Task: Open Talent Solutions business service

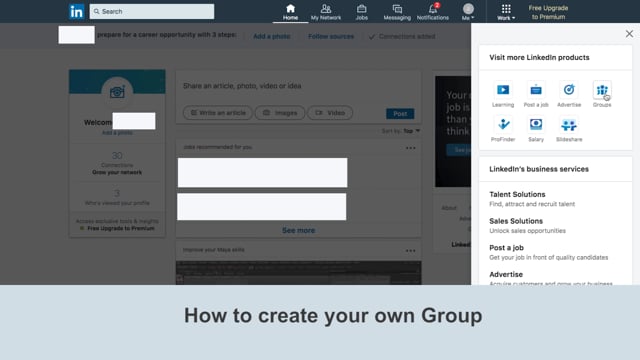Action: click(x=532, y=199)
